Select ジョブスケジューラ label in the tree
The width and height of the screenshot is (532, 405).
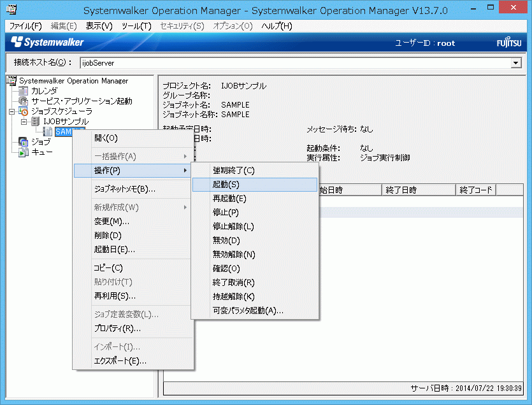pos(62,111)
